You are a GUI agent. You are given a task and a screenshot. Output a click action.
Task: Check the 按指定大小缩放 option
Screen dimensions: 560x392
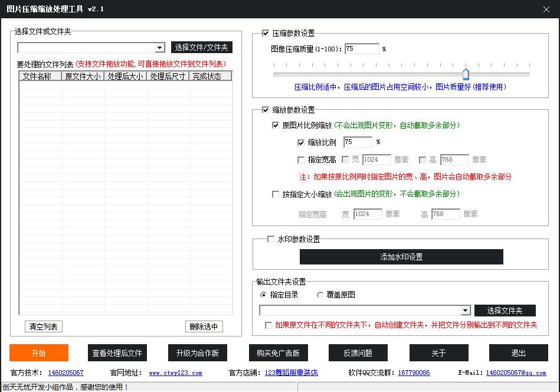pyautogui.click(x=276, y=194)
